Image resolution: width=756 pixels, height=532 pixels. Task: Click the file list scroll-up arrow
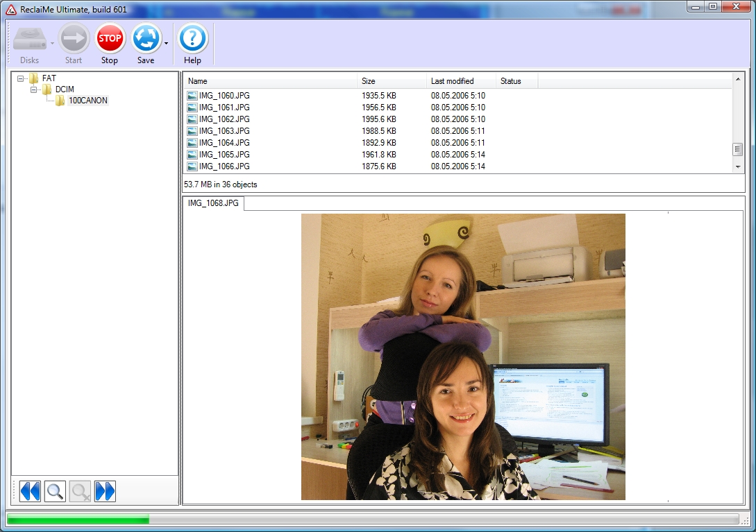click(x=738, y=79)
